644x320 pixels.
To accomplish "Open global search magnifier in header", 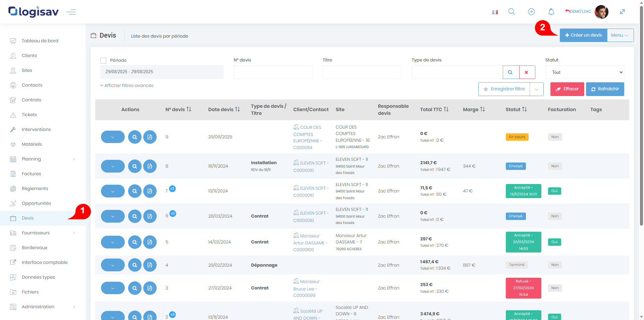I will (x=512, y=12).
